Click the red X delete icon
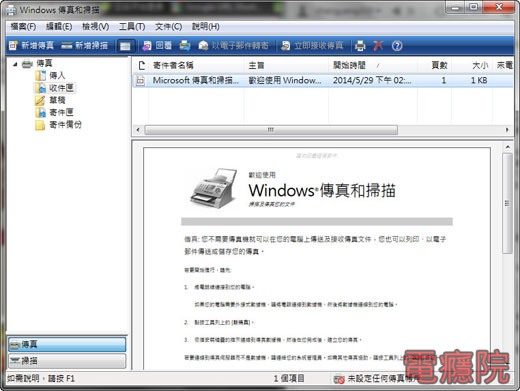 point(378,46)
